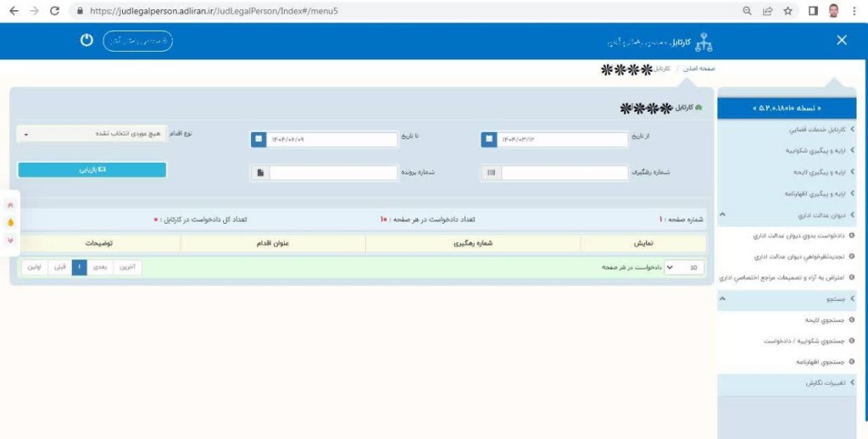Click barcode icon beside 'شماره رهگیری' field

click(491, 173)
